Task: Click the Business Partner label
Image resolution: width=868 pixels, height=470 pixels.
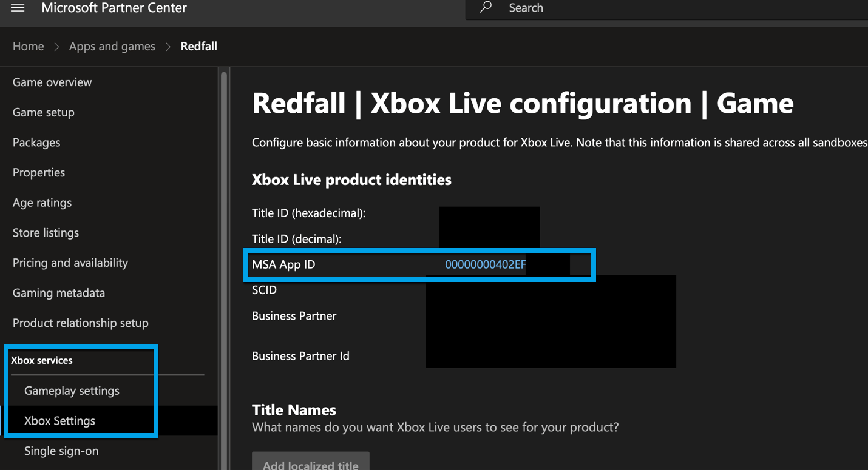Action: point(294,316)
